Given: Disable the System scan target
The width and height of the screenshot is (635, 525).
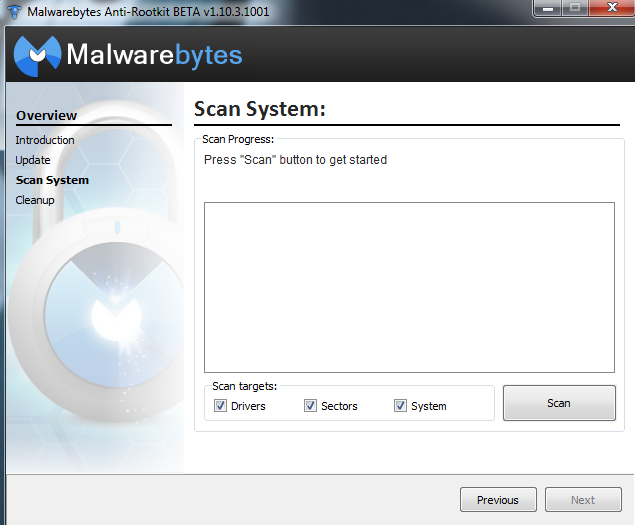Looking at the screenshot, I should click(400, 405).
